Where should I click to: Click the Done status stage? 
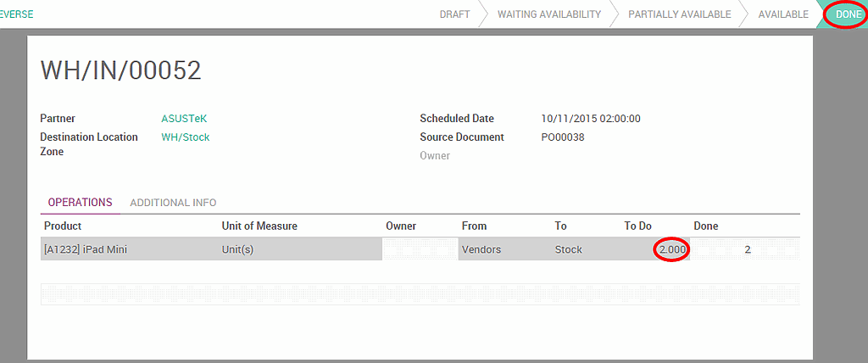click(x=848, y=14)
